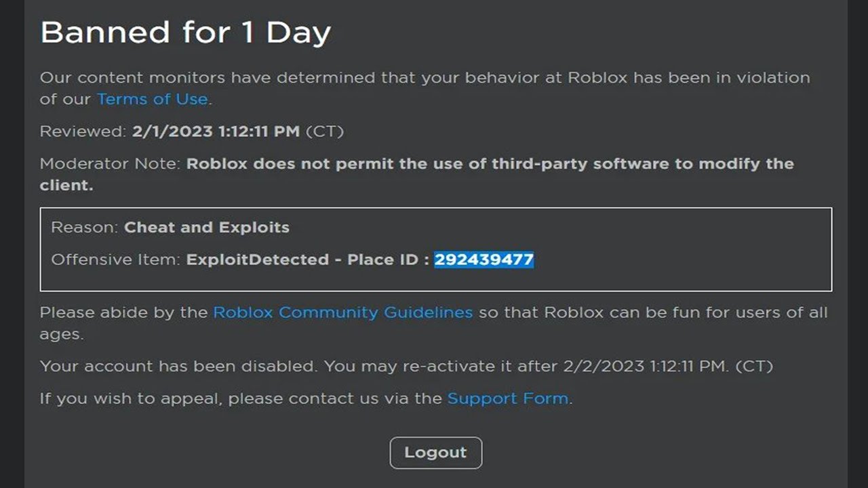Viewport: 868px width, 488px height.
Task: Click the bold third-party software moderator note
Action: click(x=490, y=164)
